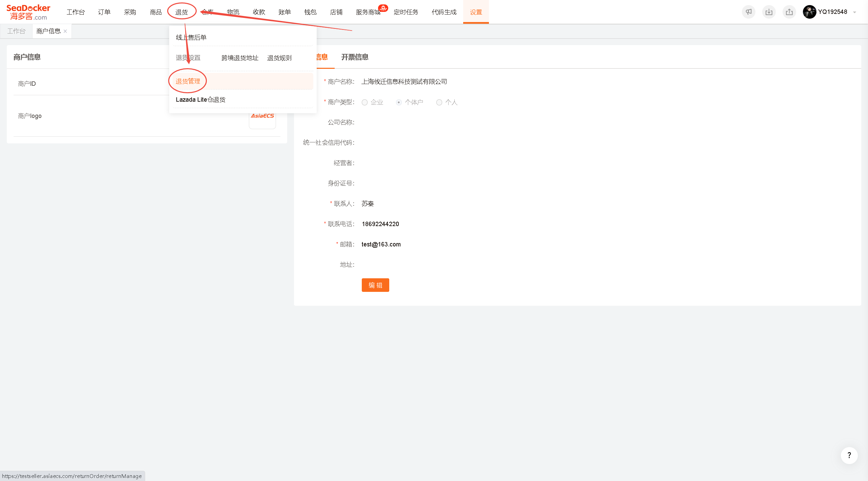Screen dimensions: 868x481
Task: Select the 个人 merchant type radio
Action: [439, 102]
